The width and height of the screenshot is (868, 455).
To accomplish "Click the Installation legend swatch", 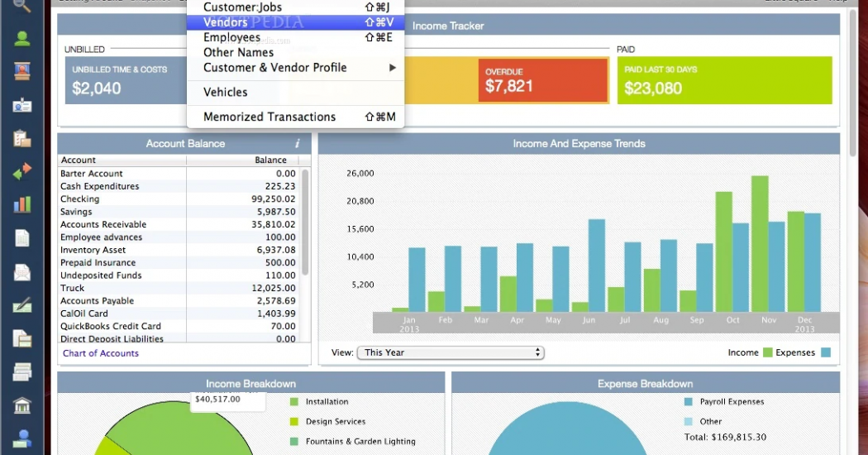I will tap(294, 402).
